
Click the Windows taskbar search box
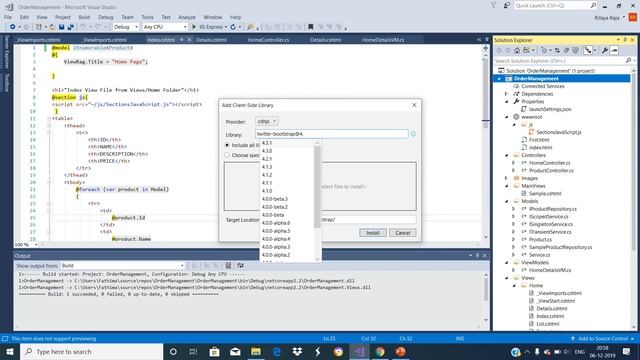[x=91, y=351]
